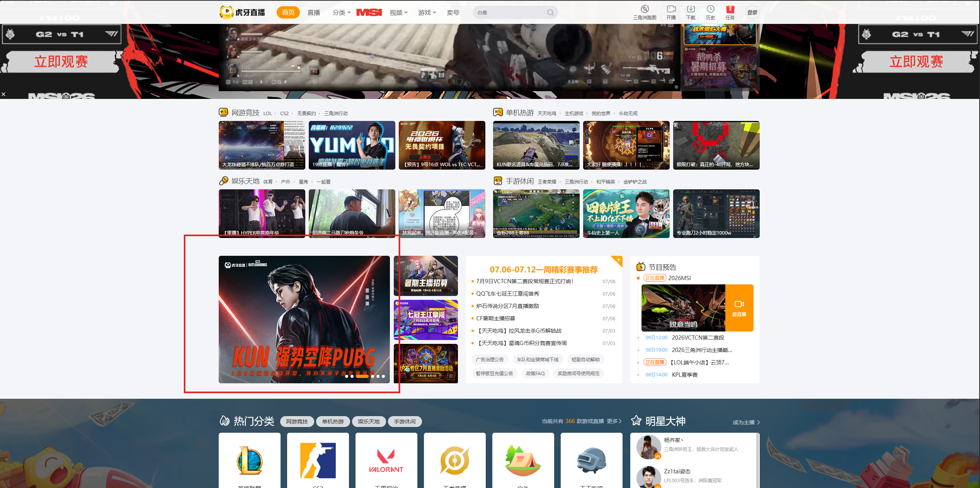The width and height of the screenshot is (980, 488).
Task: Select the 单机热游 filter pill
Action: (333, 422)
